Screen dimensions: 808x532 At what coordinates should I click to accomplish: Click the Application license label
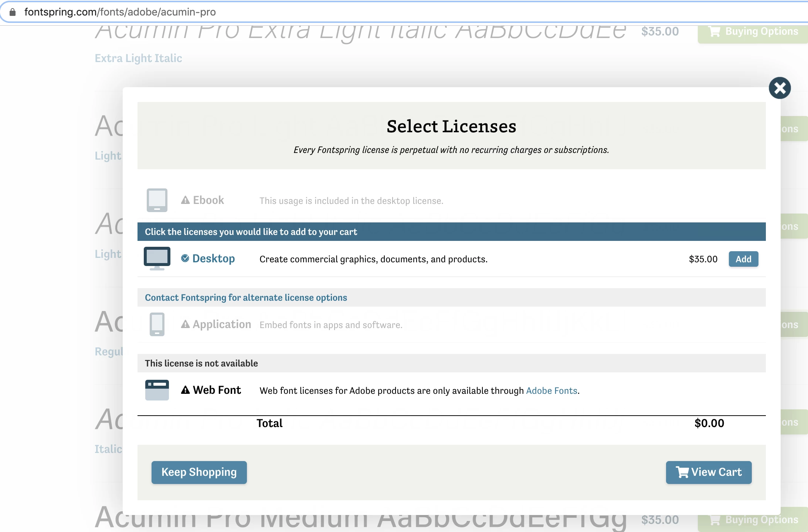222,324
